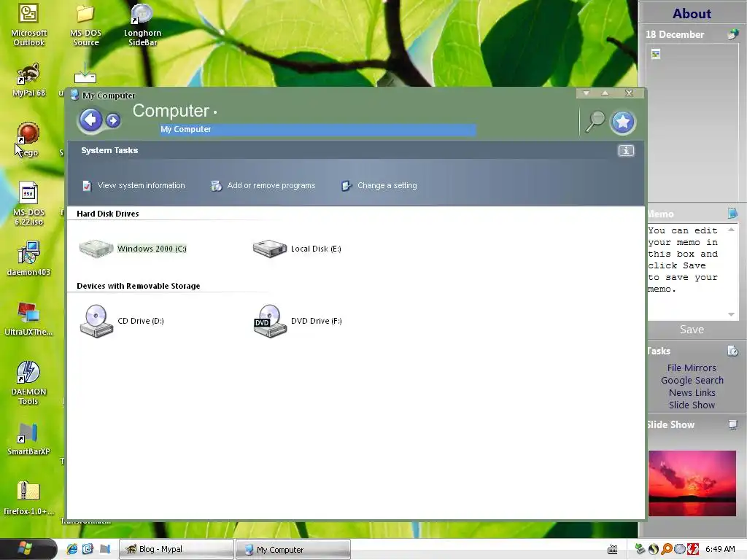747x560 pixels.
Task: Click the 6:49 AM system clock
Action: coord(720,549)
